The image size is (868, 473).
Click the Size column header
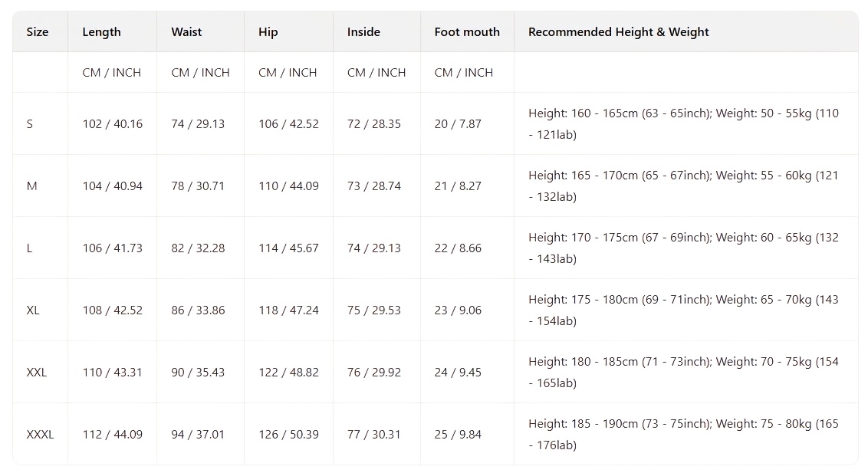tap(38, 32)
